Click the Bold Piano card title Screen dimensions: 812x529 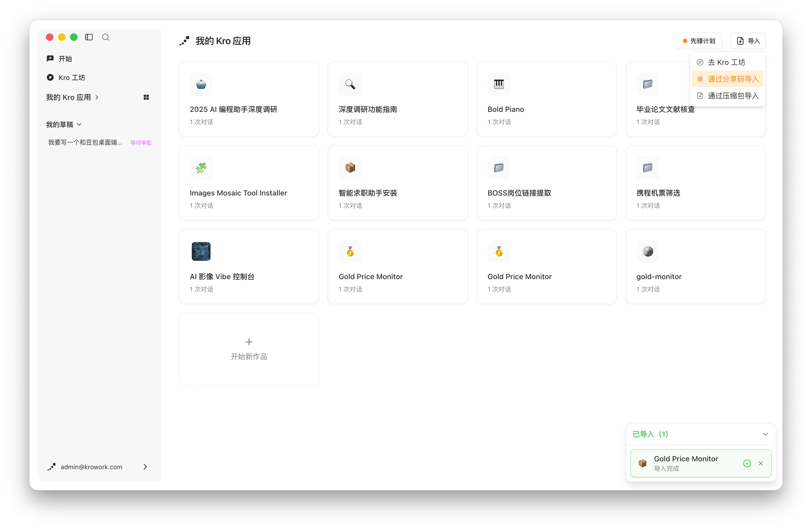(x=506, y=109)
